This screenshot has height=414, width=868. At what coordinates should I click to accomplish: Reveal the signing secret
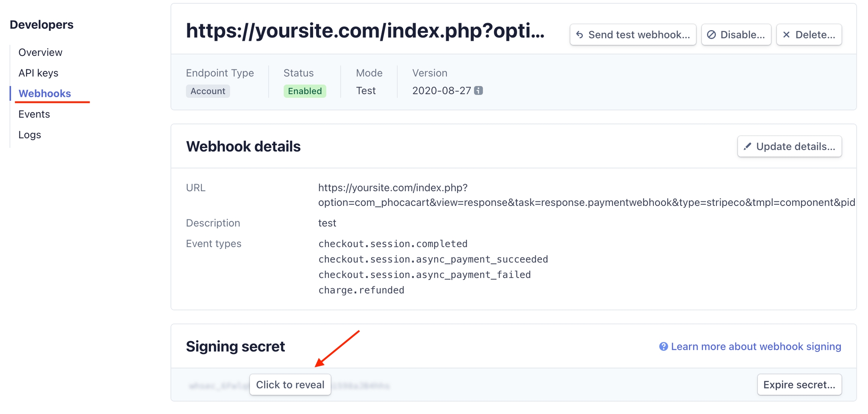tap(290, 385)
